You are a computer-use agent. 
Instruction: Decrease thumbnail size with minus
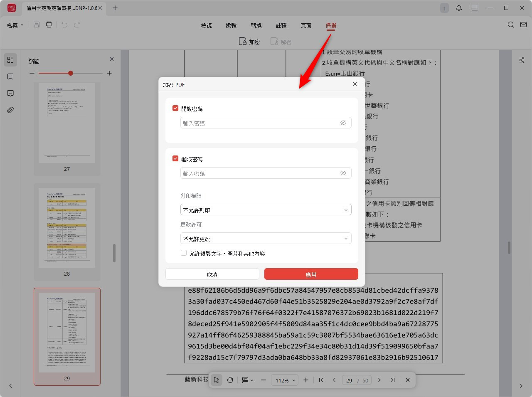32,73
